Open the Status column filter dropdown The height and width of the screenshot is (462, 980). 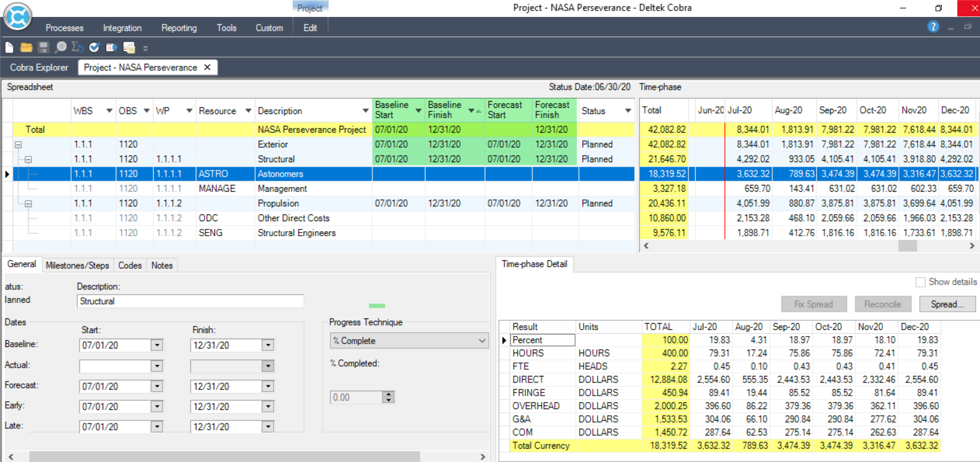(628, 111)
